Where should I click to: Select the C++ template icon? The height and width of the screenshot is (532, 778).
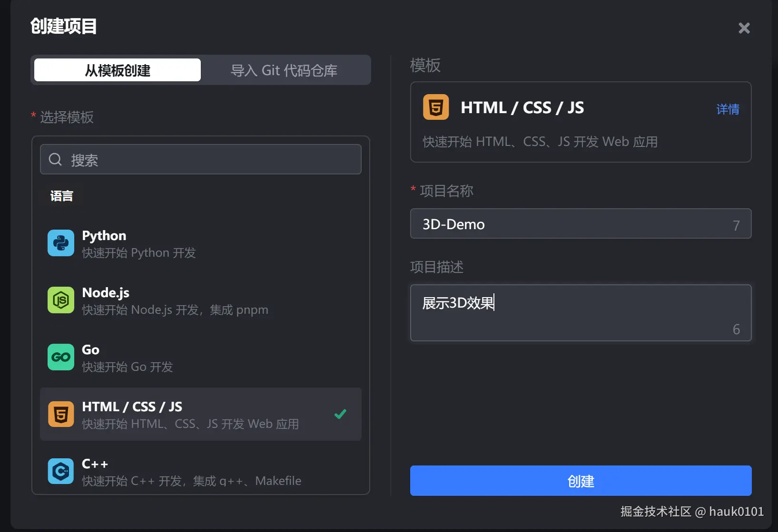tap(60, 471)
